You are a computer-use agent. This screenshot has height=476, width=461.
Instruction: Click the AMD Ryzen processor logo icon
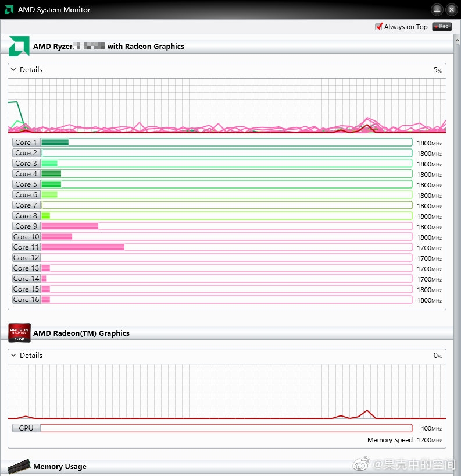tap(19, 47)
